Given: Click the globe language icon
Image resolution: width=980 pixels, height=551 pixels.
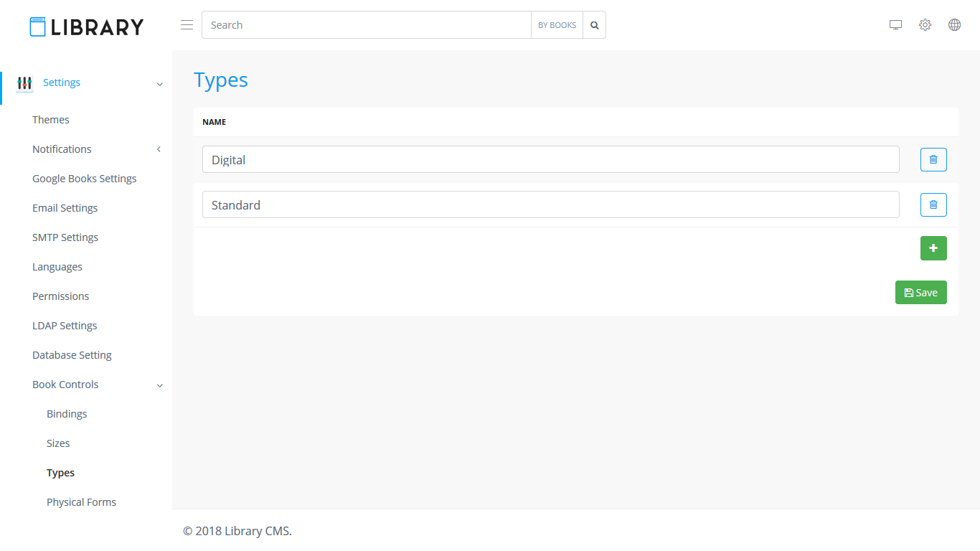Looking at the screenshot, I should 954,25.
